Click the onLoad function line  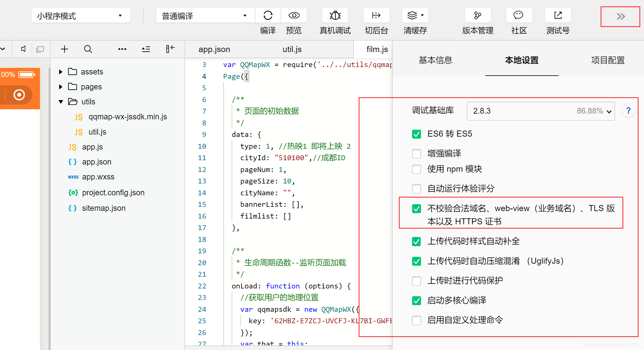point(291,286)
